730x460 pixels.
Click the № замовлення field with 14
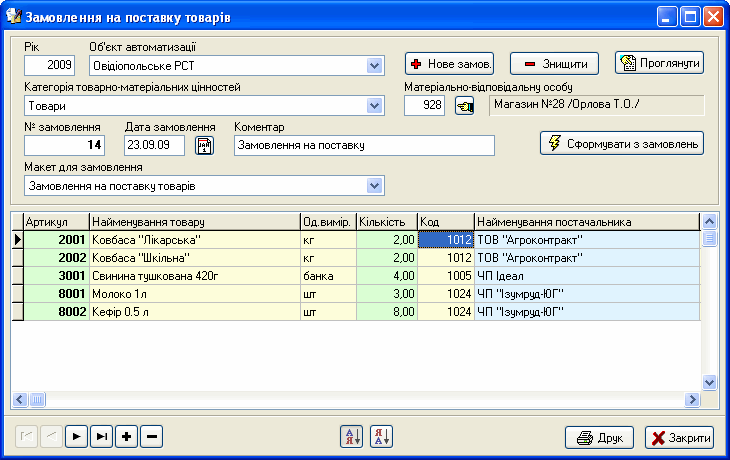[x=64, y=145]
